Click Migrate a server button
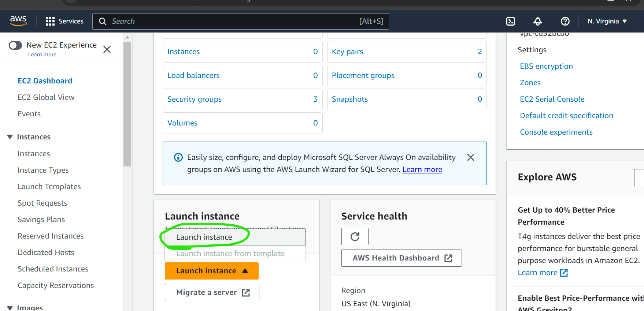The image size is (644, 311). point(212,292)
